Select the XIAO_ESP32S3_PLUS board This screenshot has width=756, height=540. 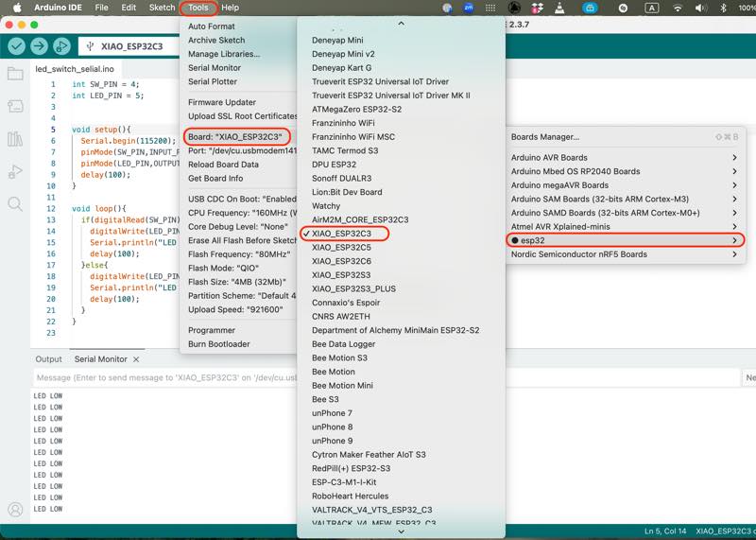353,288
